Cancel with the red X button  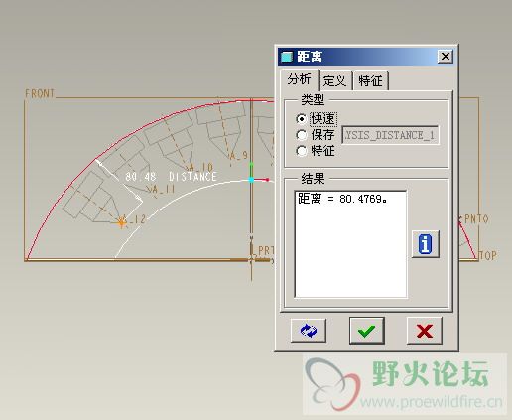[x=425, y=331]
